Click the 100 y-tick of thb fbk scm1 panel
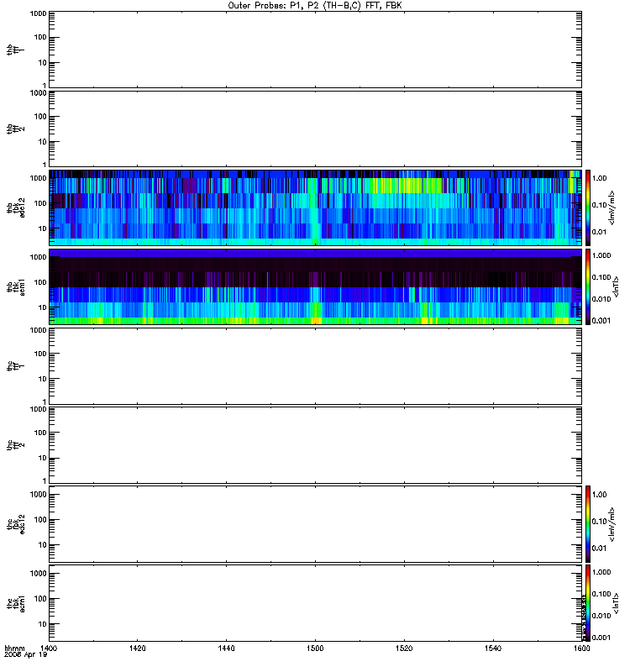The height and width of the screenshot is (672, 630). point(40,282)
